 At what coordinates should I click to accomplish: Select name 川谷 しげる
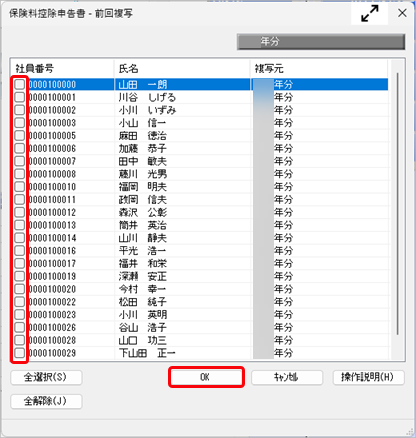click(147, 97)
